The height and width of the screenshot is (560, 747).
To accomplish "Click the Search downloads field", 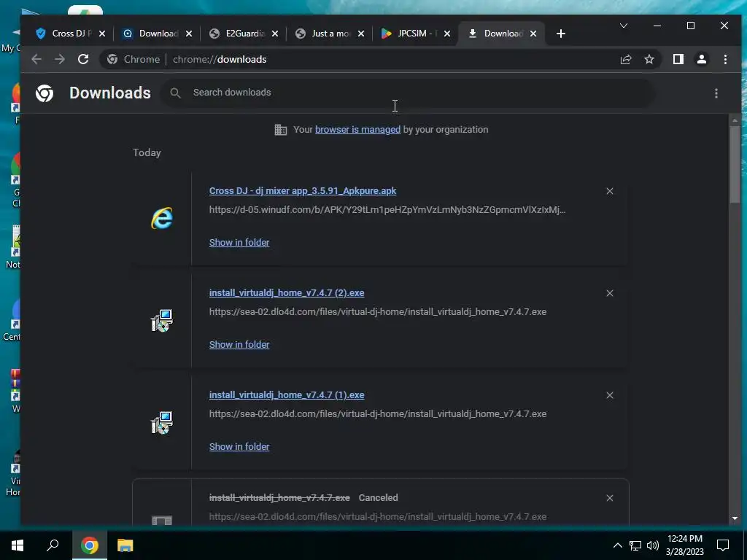I will (410, 93).
